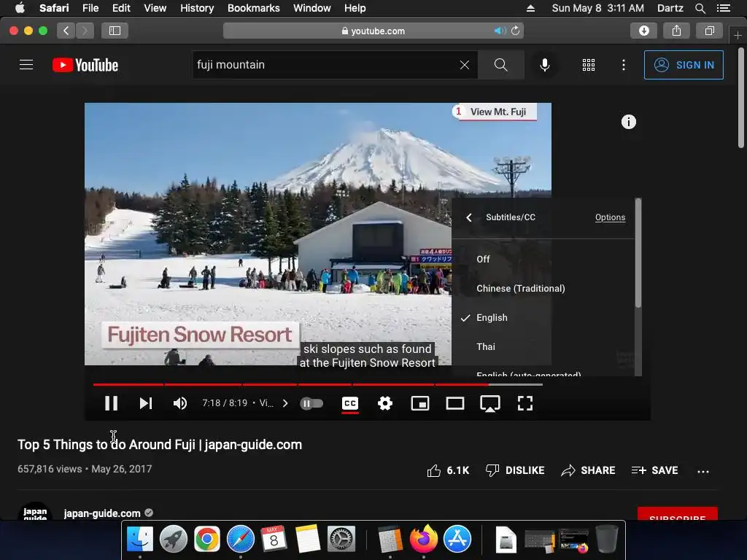
Task: Switch to theater mode
Action: (x=455, y=403)
